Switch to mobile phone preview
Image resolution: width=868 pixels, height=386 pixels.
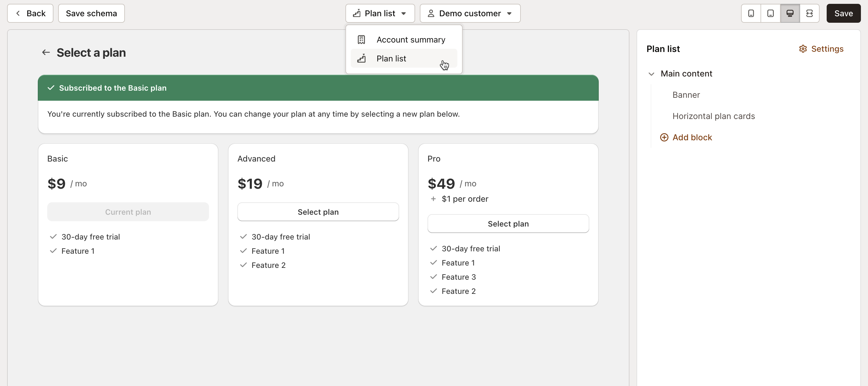click(x=751, y=13)
